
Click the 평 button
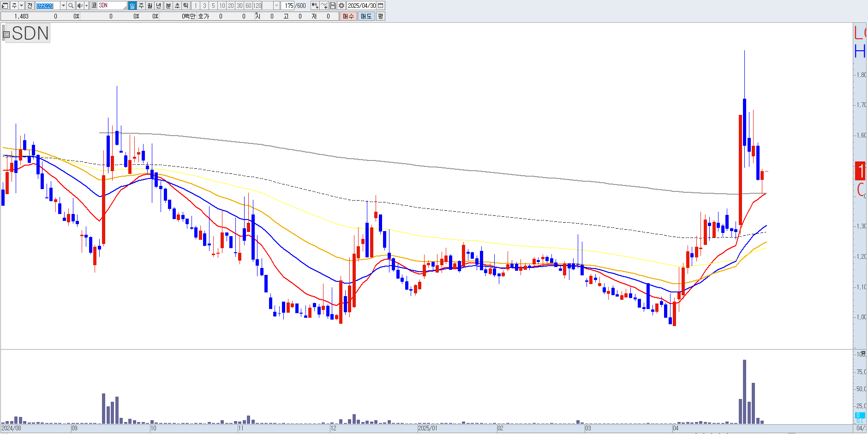380,16
